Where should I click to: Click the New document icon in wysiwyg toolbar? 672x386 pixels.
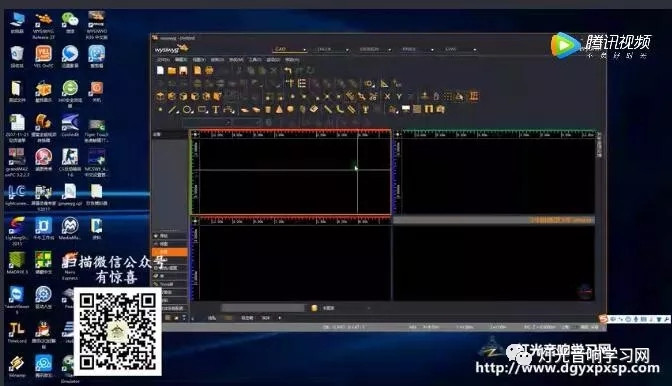tap(160, 70)
